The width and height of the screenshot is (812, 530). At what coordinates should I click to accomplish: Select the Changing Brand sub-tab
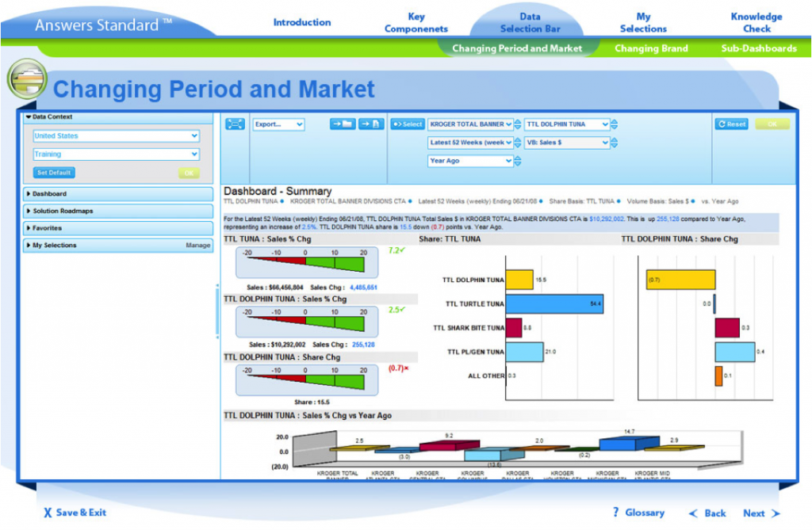[651, 48]
